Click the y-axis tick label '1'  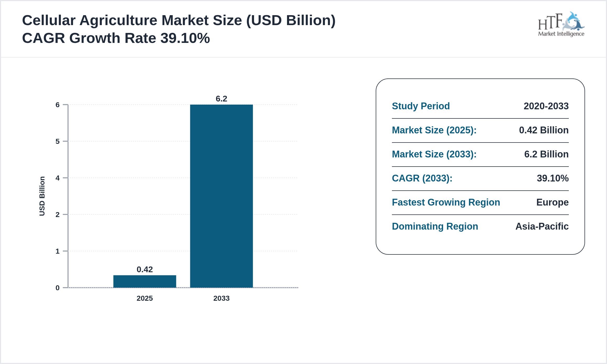tap(58, 251)
